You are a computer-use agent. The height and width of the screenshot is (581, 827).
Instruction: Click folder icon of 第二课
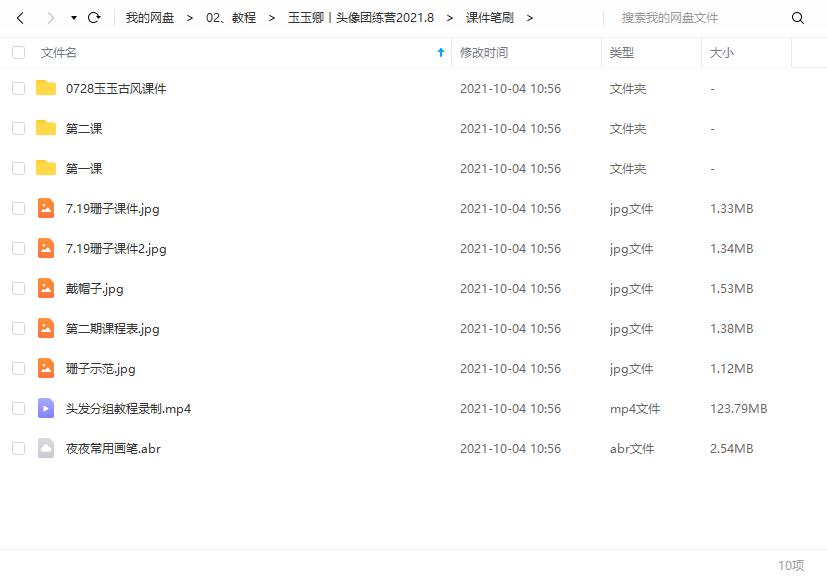[x=46, y=128]
